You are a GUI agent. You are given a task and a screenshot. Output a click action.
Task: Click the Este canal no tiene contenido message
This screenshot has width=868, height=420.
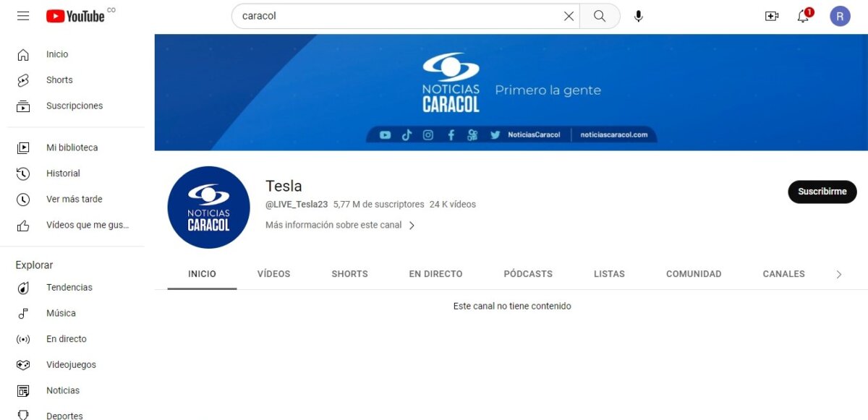[512, 307]
